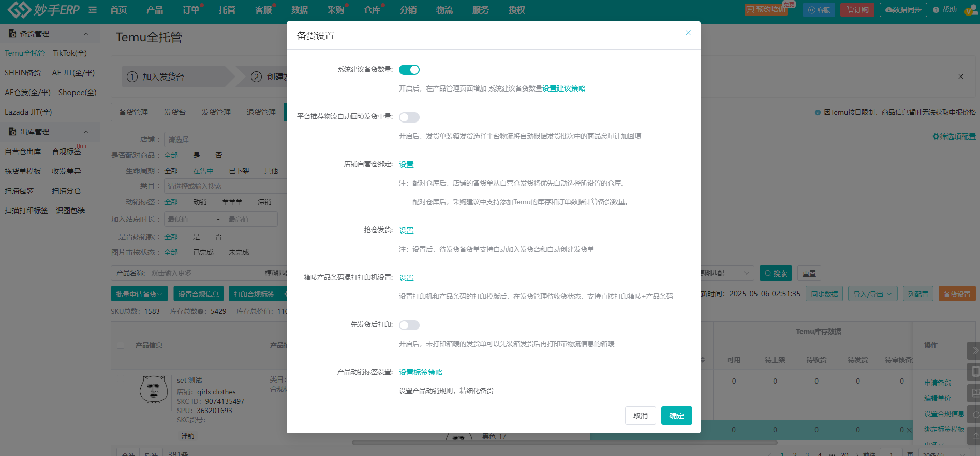Open 数据 menu in top navigation
Screen dimensions: 980x456
[x=300, y=10]
